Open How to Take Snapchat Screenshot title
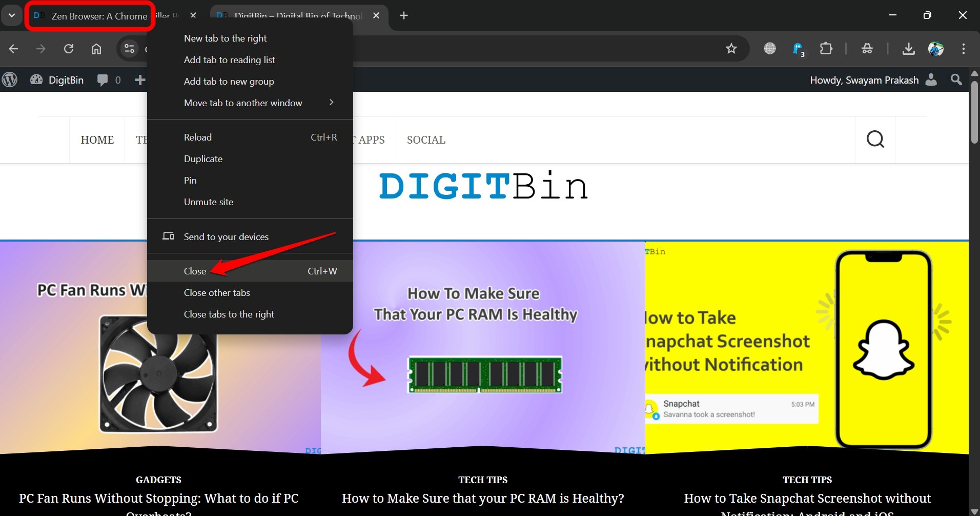Screen dimensions: 980x516 point(807,504)
